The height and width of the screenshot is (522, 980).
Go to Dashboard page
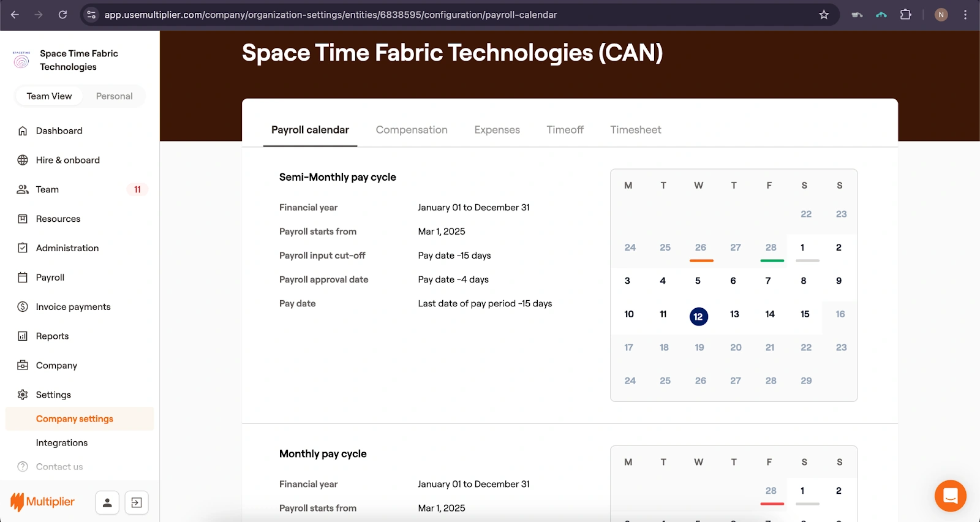59,130
